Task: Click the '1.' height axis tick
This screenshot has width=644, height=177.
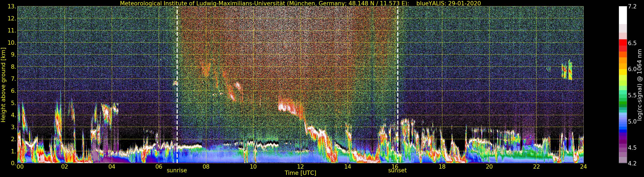Action: point(14,151)
